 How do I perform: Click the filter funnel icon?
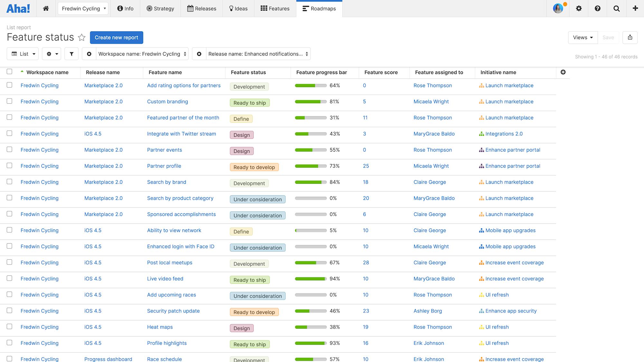click(x=71, y=53)
